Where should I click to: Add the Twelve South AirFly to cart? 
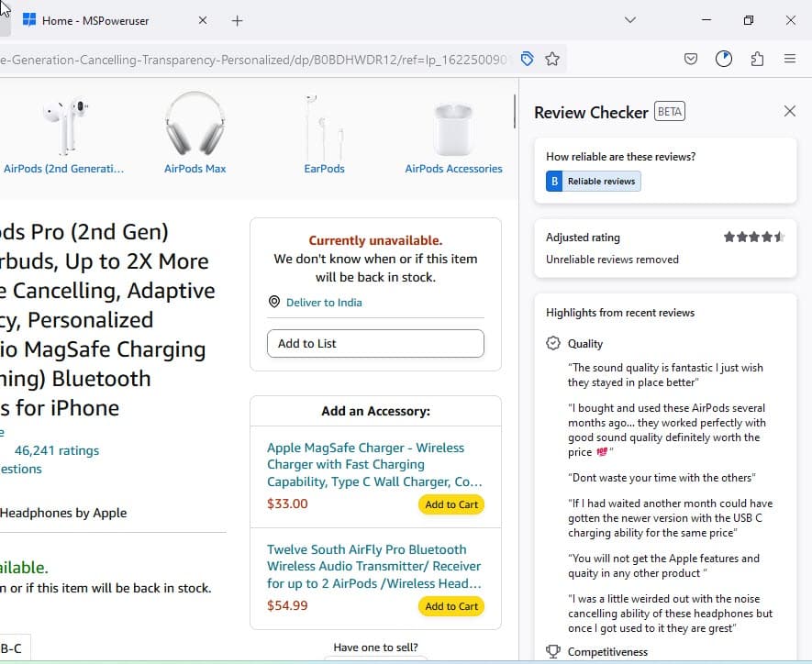coord(451,606)
